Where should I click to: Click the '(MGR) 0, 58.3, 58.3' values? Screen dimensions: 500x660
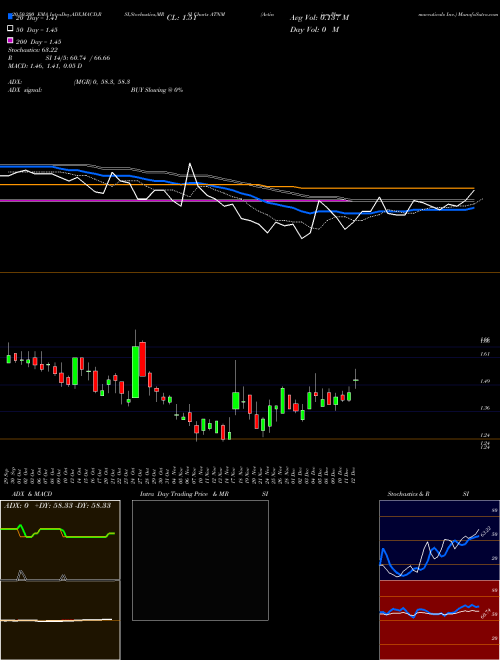[x=102, y=82]
